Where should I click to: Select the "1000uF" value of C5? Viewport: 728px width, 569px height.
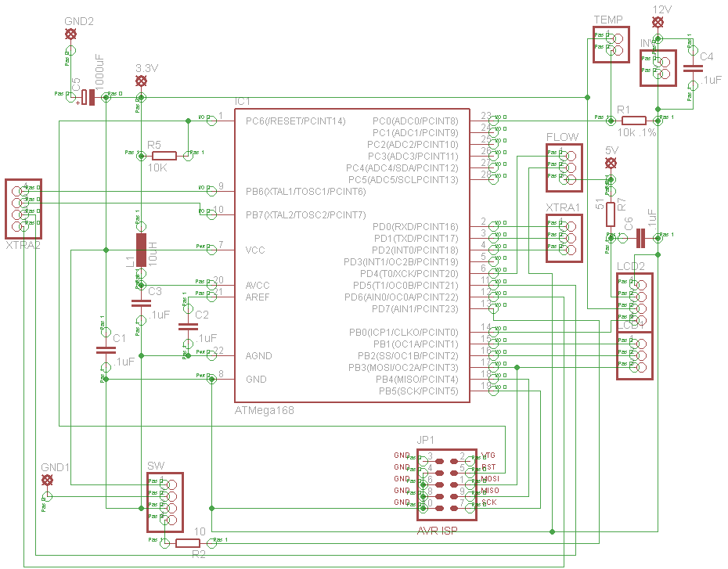[x=99, y=70]
